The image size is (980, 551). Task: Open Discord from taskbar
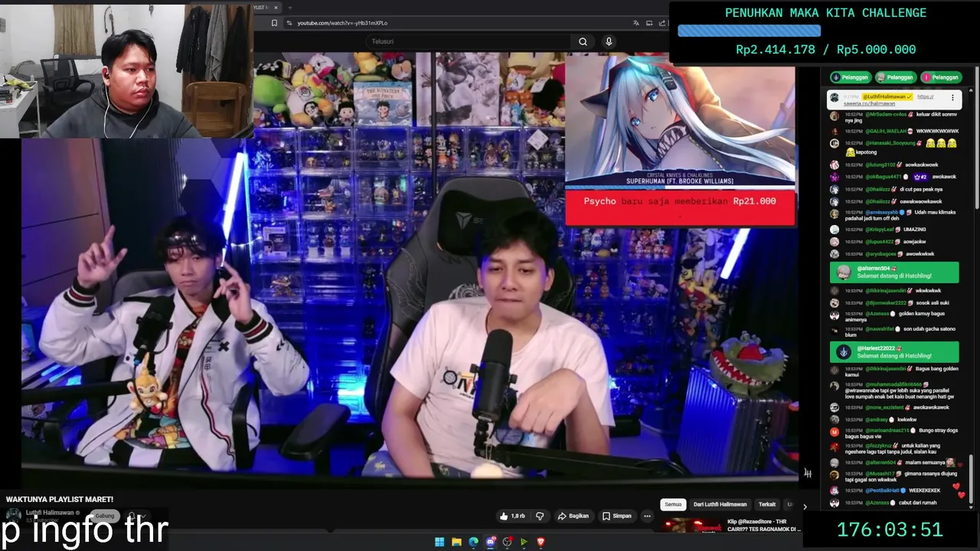[x=490, y=542]
